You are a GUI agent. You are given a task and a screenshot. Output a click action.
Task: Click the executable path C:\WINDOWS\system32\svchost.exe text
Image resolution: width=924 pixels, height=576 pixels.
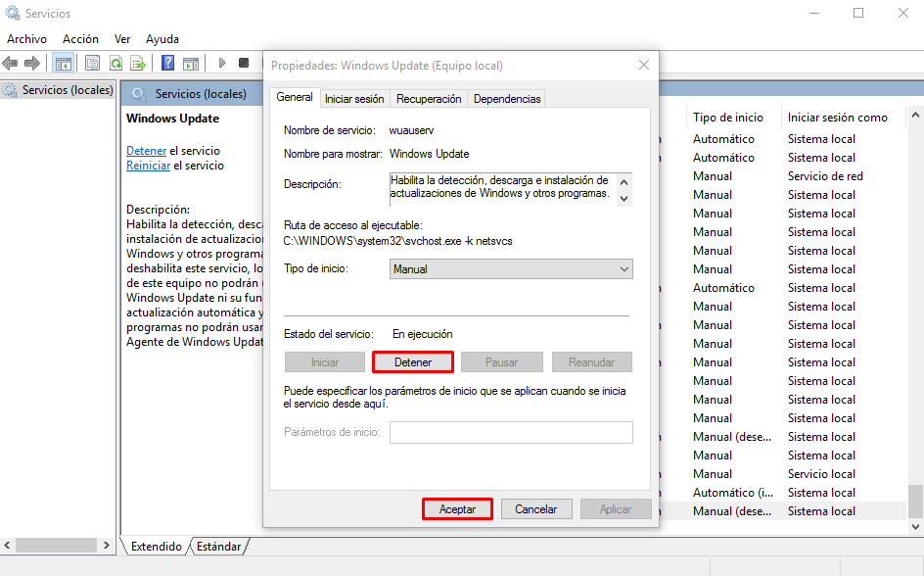(397, 241)
